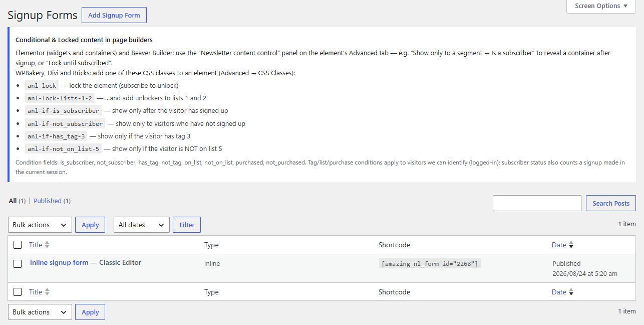Show All signup forms filter
Screen dimensions: 644x325
pos(13,201)
